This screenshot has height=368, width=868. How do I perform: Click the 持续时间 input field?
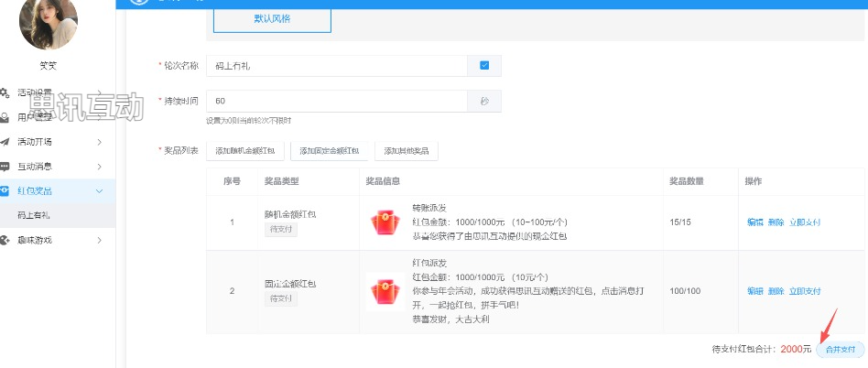coord(337,101)
